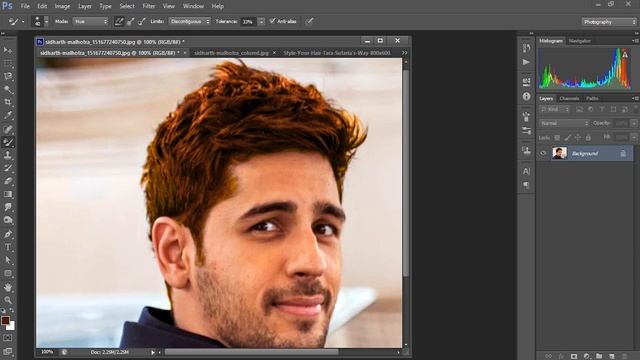Open the Window menu
The height and width of the screenshot is (360, 640).
click(193, 6)
